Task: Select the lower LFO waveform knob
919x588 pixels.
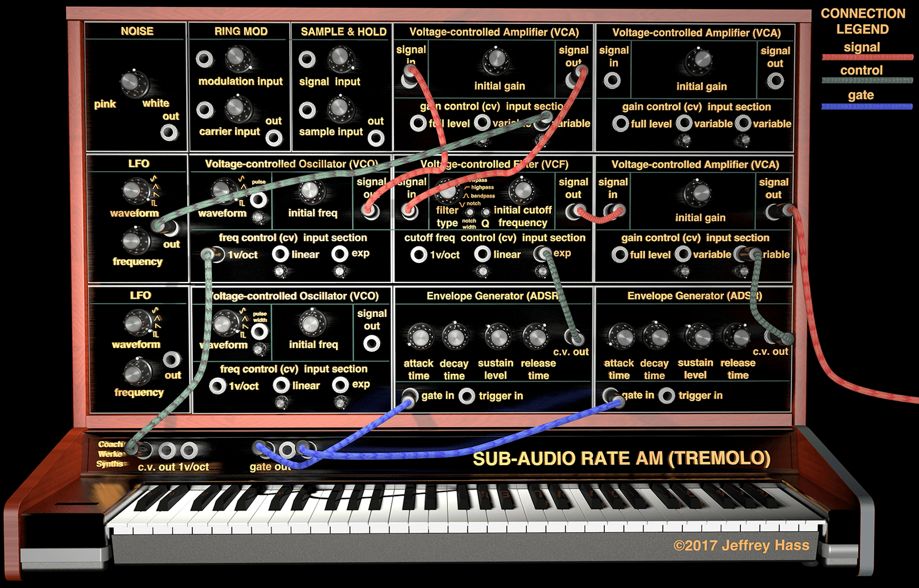Action: tap(138, 323)
